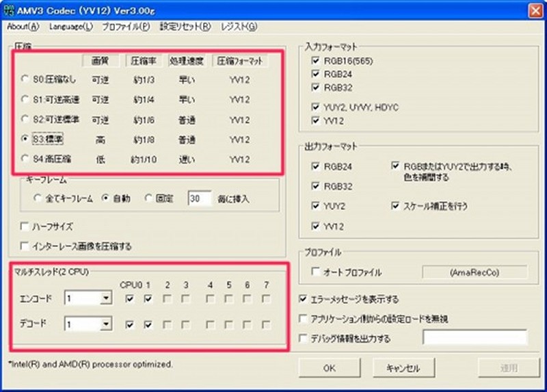Viewport: 547px width, 392px height.
Task: Toggle RGB32 output format
Action: pyautogui.click(x=315, y=186)
